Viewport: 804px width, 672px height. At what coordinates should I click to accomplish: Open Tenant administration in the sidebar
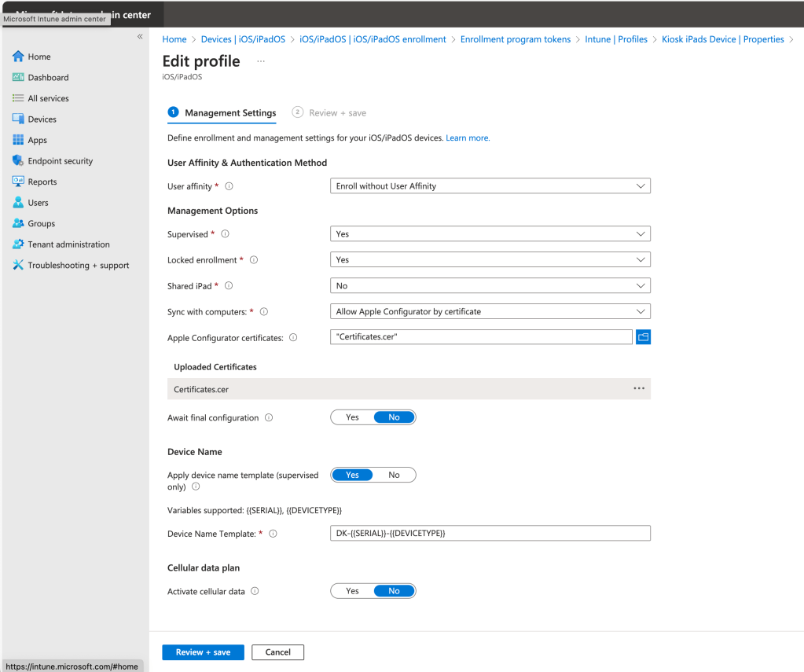pos(68,244)
